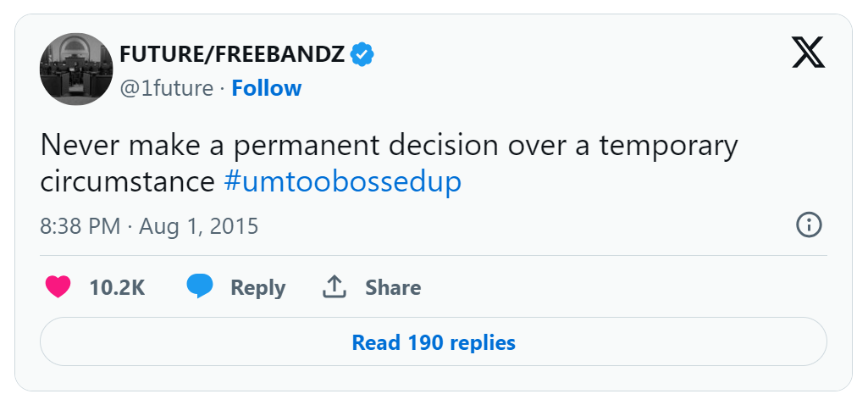Open the FUTURE/FREEBANDZ profile avatar
Screen dimensions: 868x405
76,69
